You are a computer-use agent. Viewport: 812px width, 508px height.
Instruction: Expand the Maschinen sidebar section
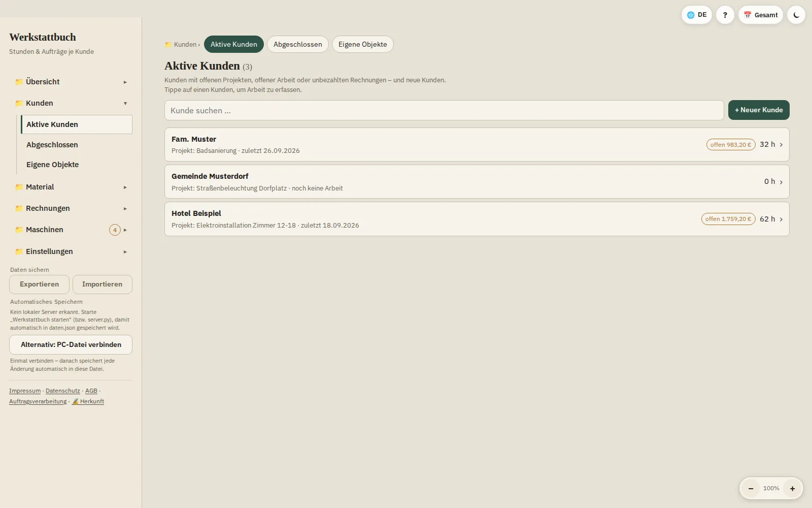[x=71, y=230]
